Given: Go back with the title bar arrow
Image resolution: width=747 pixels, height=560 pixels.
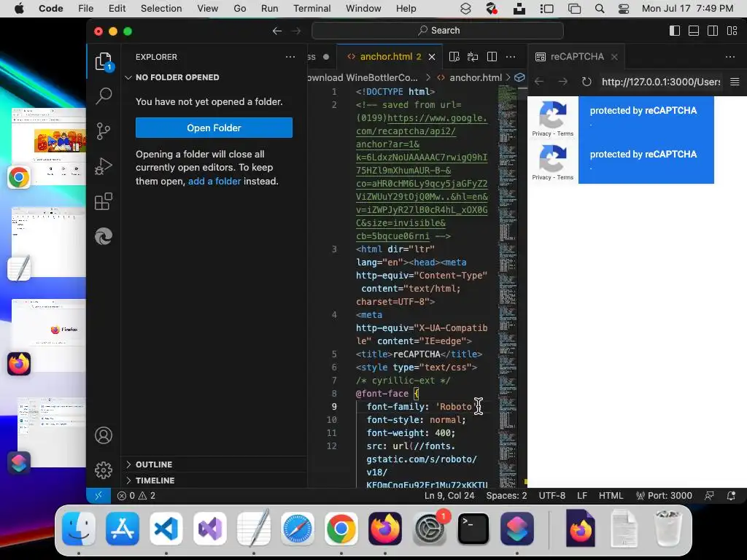Looking at the screenshot, I should coord(277,31).
